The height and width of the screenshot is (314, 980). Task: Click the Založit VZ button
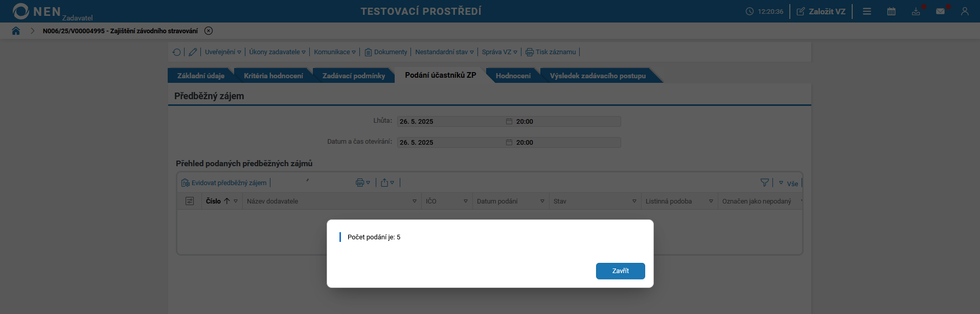[821, 11]
